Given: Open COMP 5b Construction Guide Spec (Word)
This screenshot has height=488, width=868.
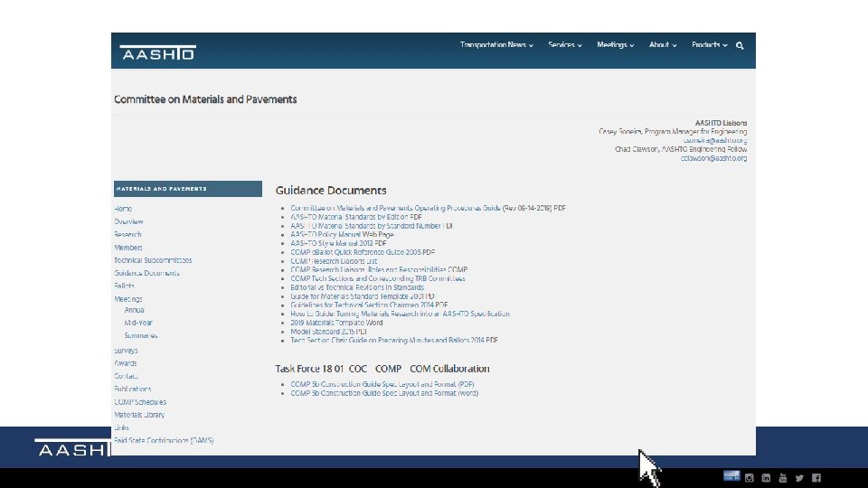Looking at the screenshot, I should pyautogui.click(x=384, y=393).
